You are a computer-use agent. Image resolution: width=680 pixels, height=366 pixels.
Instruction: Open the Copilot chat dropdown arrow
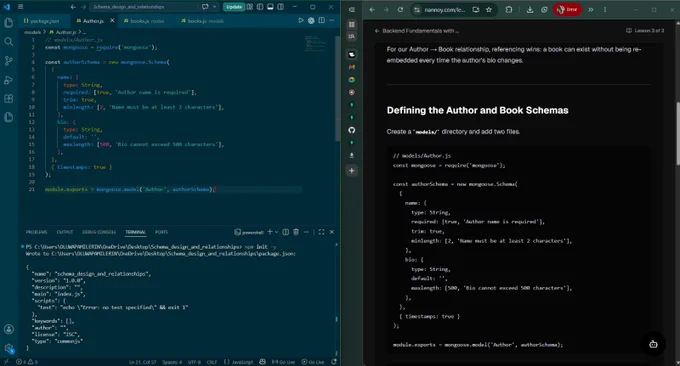(x=215, y=7)
